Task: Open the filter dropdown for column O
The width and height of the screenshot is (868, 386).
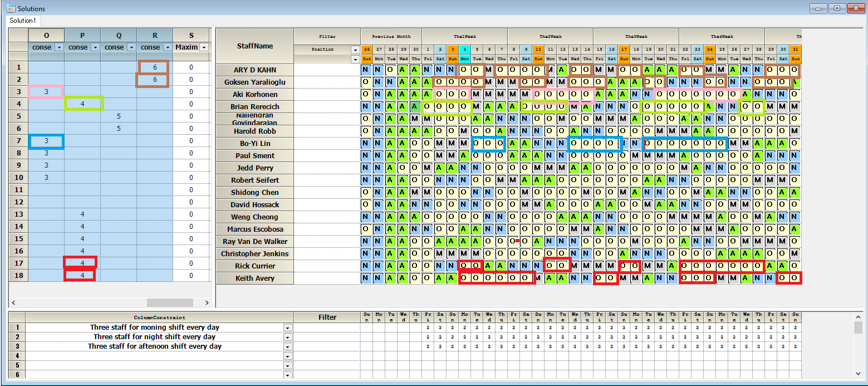Action: pyautogui.click(x=59, y=47)
